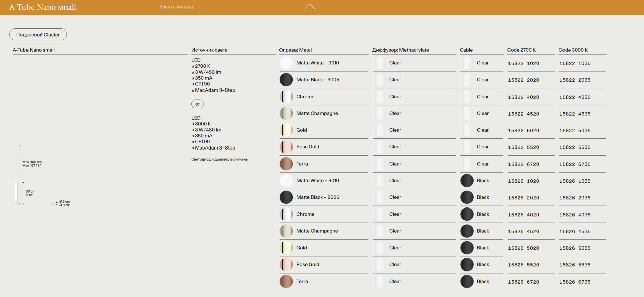Select the first Matte Black – 9005 swatch
644x297 pixels.
pos(286,80)
